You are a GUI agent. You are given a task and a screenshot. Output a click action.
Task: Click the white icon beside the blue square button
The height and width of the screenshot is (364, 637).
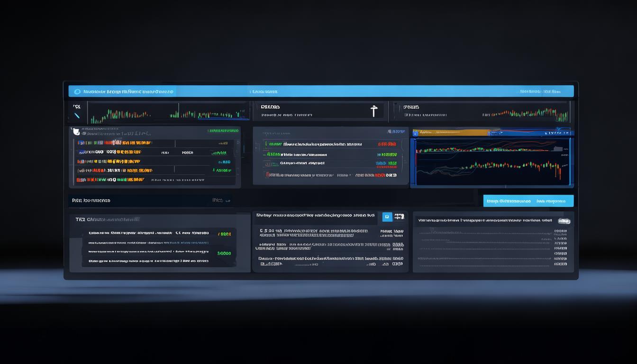pyautogui.click(x=399, y=217)
